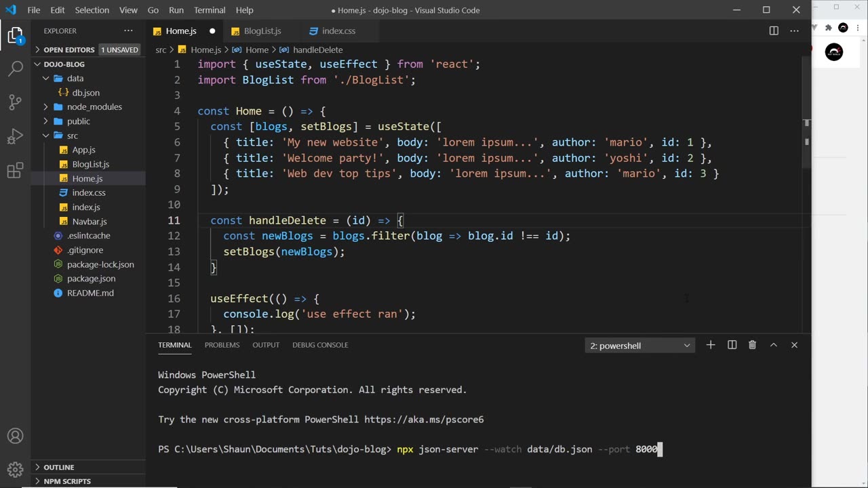Image resolution: width=868 pixels, height=488 pixels.
Task: Maximize the terminal panel size
Action: point(773,345)
